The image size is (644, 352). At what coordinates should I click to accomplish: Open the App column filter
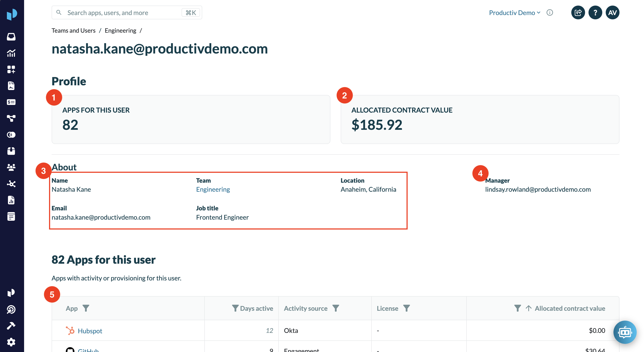(x=86, y=308)
